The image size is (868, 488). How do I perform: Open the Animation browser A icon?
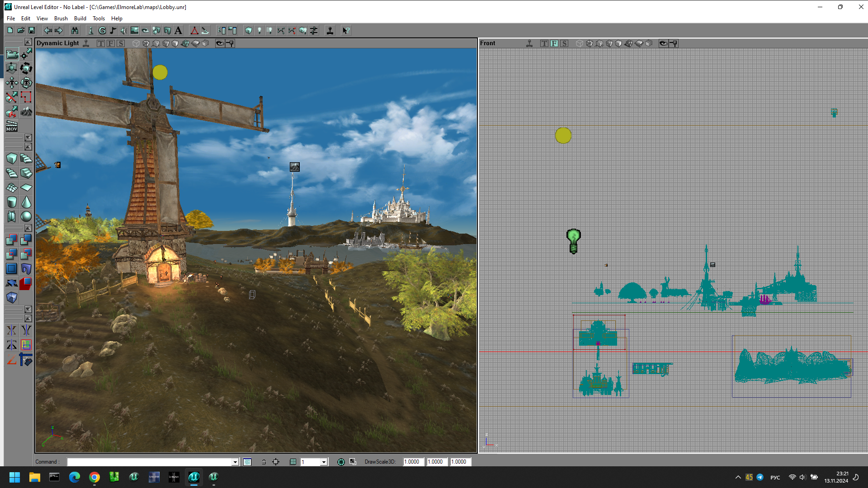pos(178,30)
